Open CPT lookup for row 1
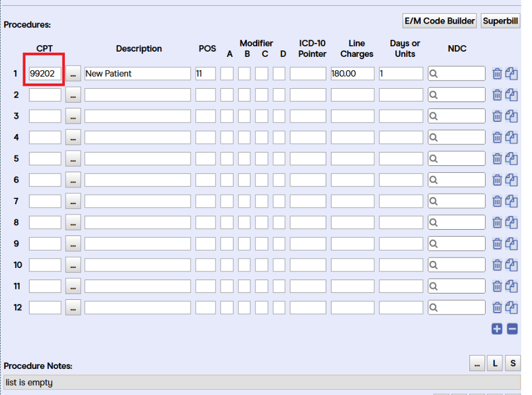The height and width of the screenshot is (395, 532). tap(73, 74)
